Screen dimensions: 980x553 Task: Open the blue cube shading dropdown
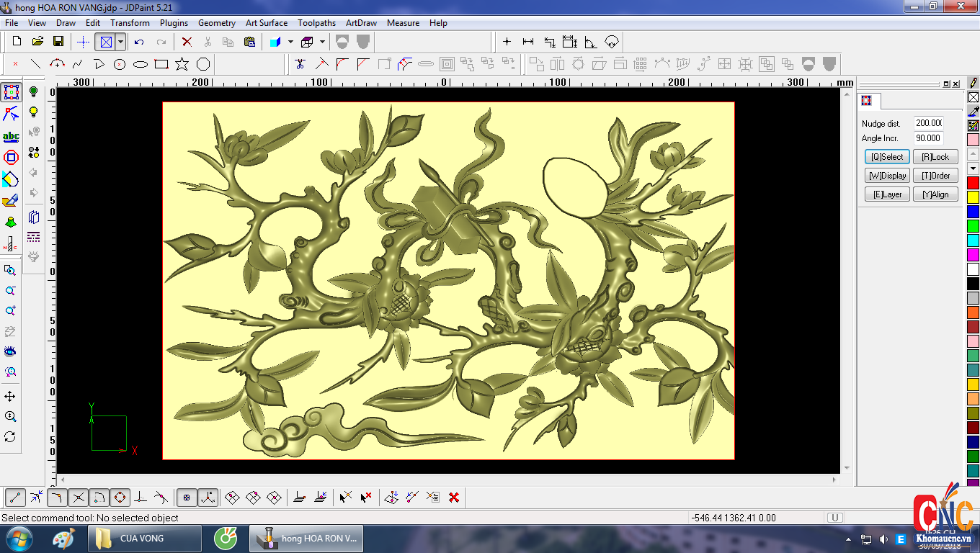pos(290,42)
